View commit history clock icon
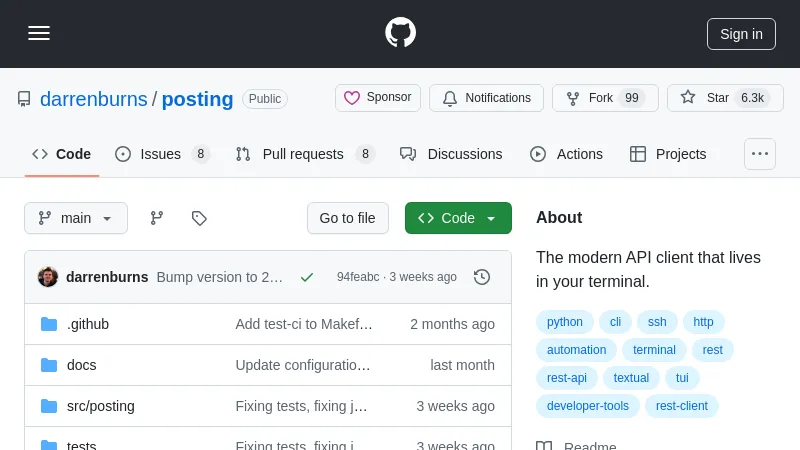Viewport: 800px width, 450px height. point(482,277)
